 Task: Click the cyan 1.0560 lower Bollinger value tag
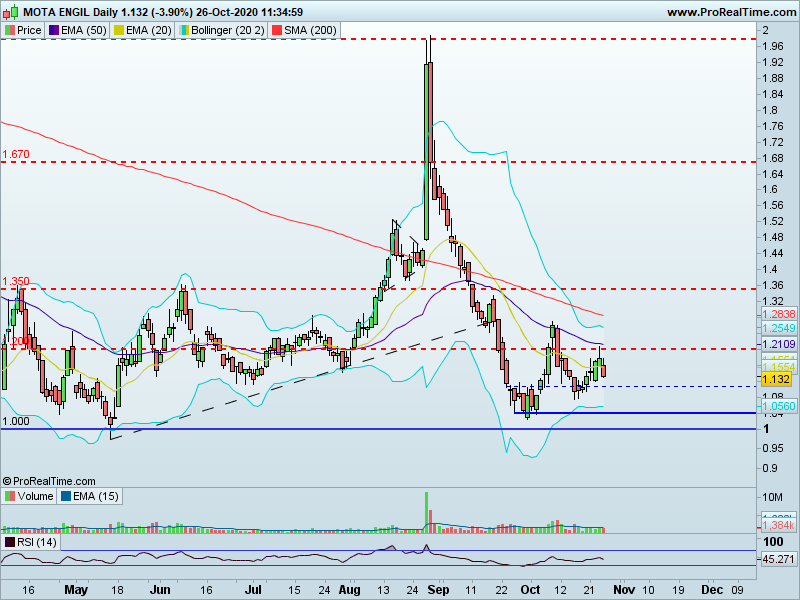[779, 406]
